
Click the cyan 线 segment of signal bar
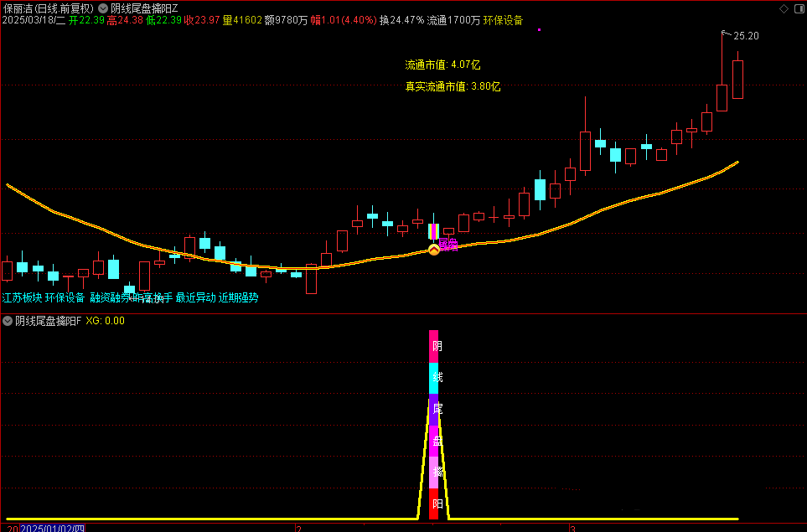(434, 378)
